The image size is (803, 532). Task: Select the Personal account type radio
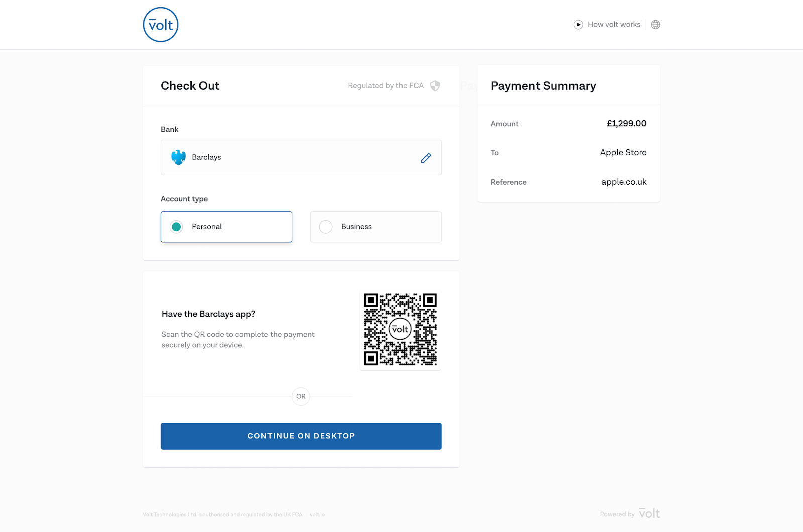click(176, 227)
